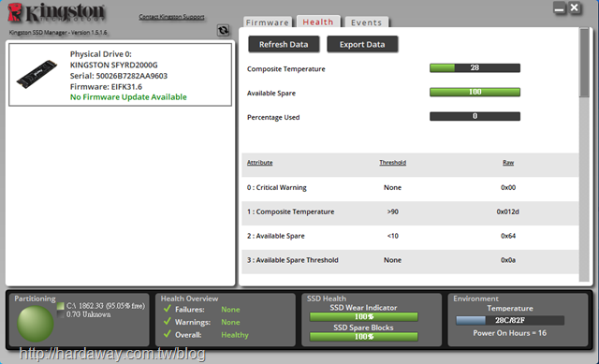Image resolution: width=599 pixels, height=364 pixels.
Task: Click the 'C:\ 1862.3G (95.05% free)' partition text
Action: tap(106, 306)
